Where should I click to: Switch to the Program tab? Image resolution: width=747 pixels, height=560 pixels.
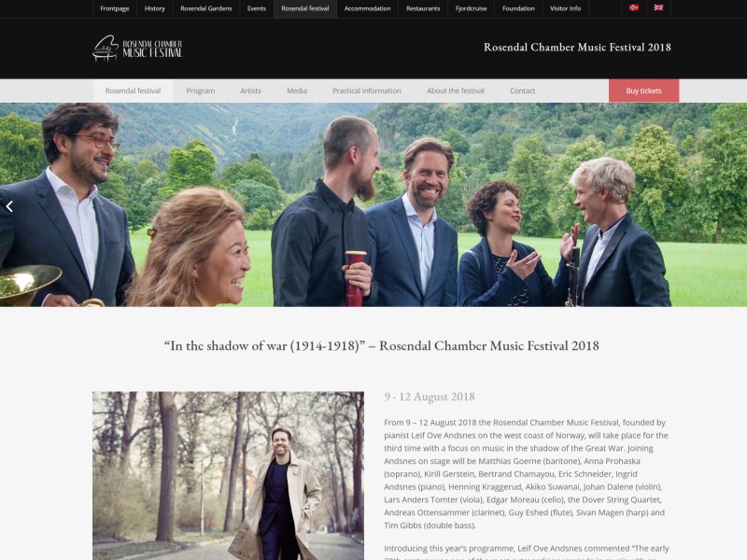pyautogui.click(x=201, y=91)
